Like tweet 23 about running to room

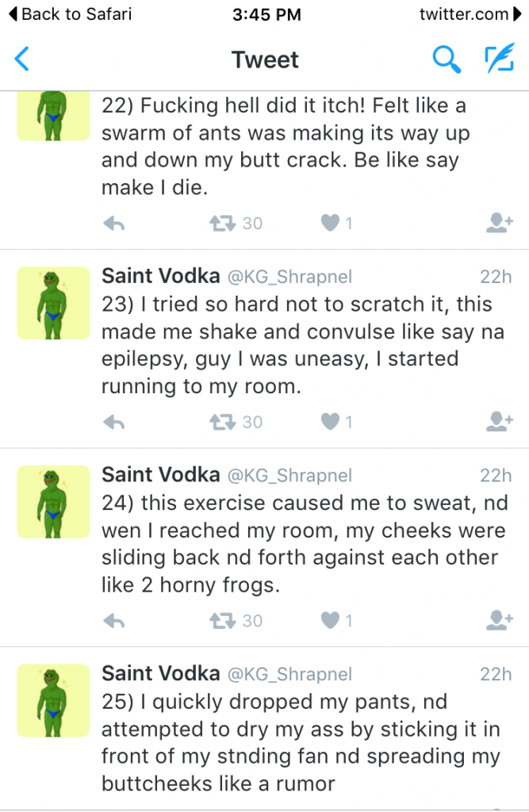330,422
